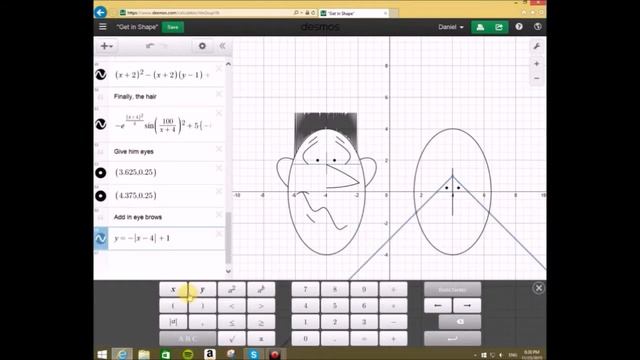This screenshot has height=360, width=640.
Task: Click the browser back button
Action: 100,12
